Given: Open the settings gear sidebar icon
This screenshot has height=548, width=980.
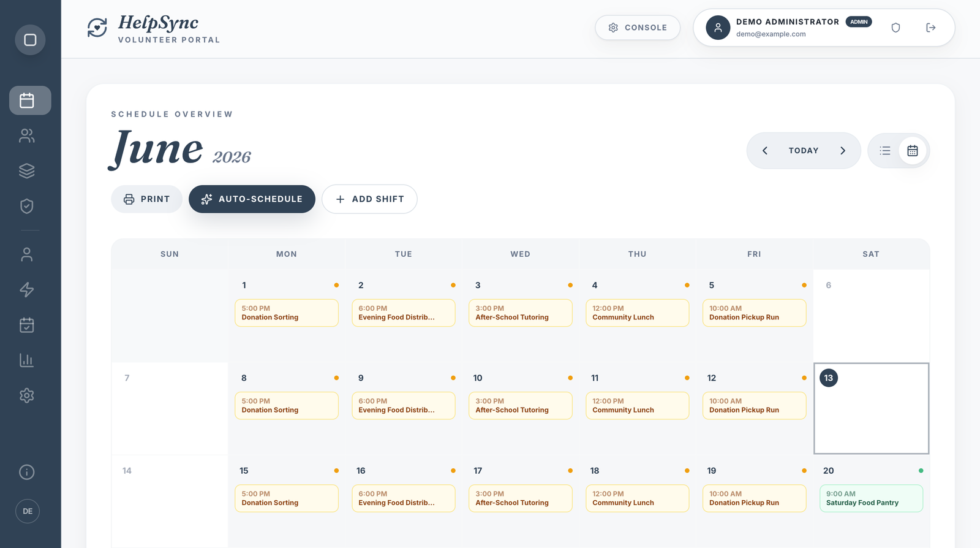Looking at the screenshot, I should click(x=27, y=395).
